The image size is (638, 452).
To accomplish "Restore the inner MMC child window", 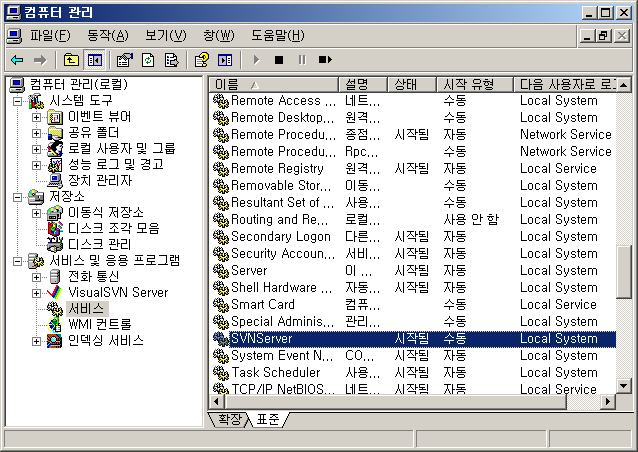I will pos(603,36).
